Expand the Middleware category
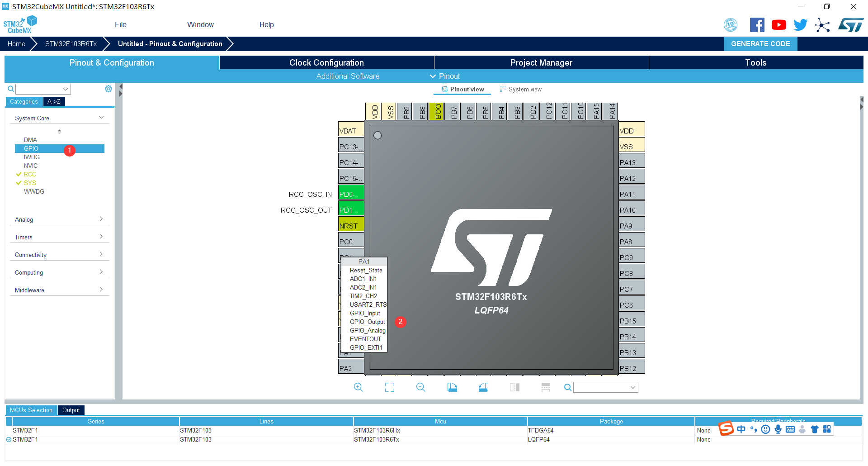This screenshot has height=466, width=868. (101, 290)
